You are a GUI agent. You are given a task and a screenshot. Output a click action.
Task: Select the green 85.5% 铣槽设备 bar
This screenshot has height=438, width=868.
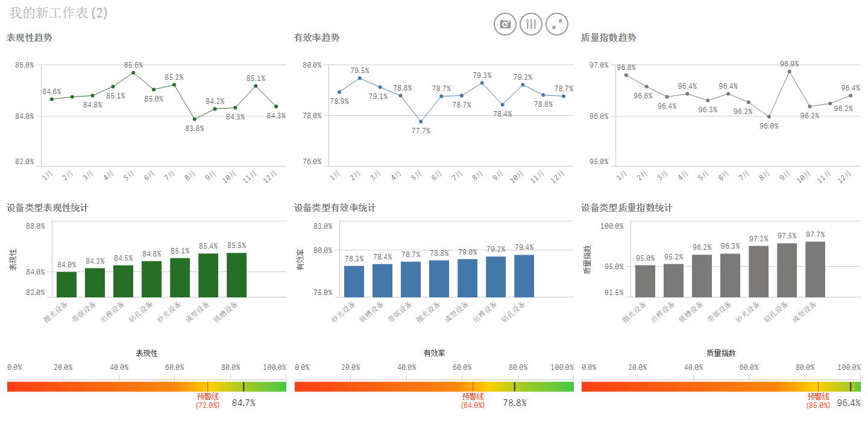pos(237,275)
